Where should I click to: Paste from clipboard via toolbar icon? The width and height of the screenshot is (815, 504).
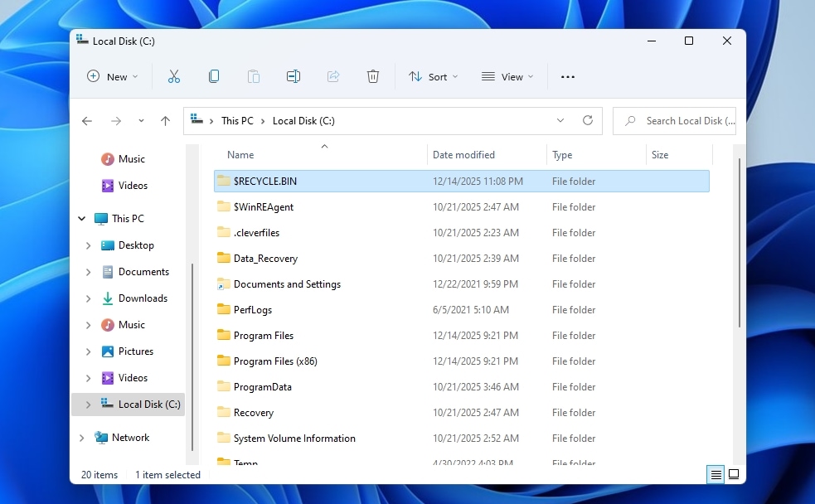pyautogui.click(x=253, y=75)
